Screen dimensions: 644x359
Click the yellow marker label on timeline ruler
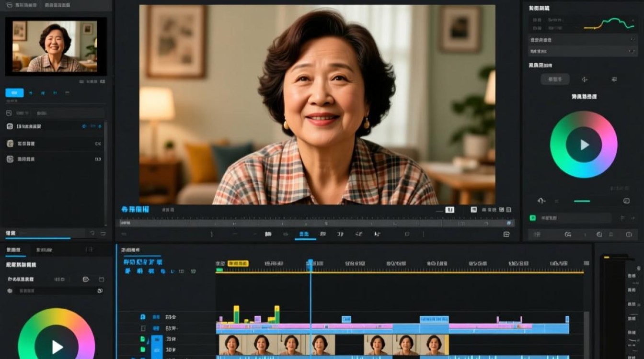coord(238,263)
